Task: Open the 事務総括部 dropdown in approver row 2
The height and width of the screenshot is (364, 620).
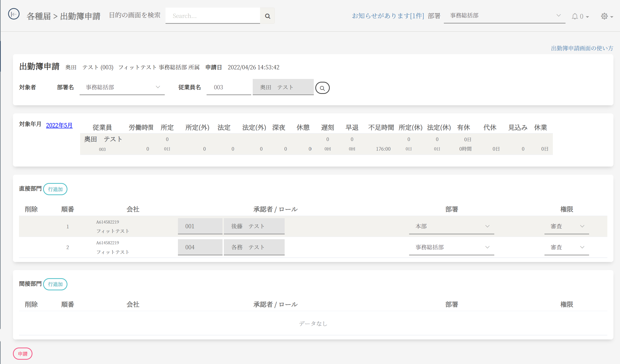Action: (451, 247)
